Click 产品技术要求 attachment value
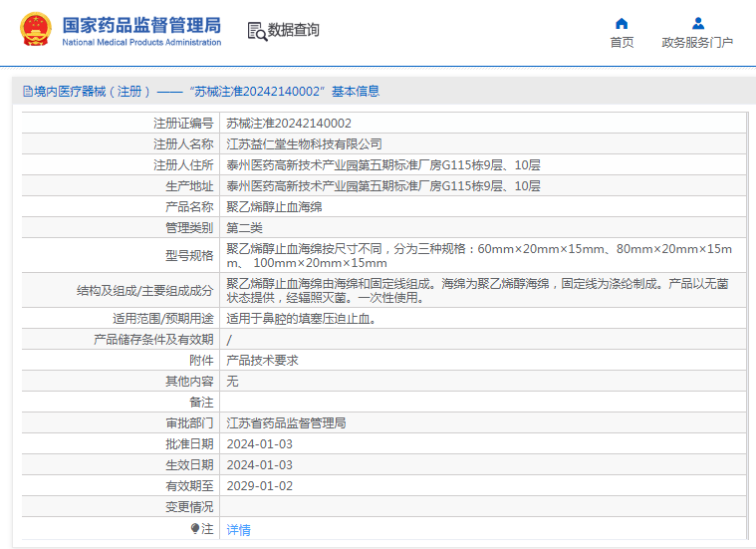 point(262,361)
